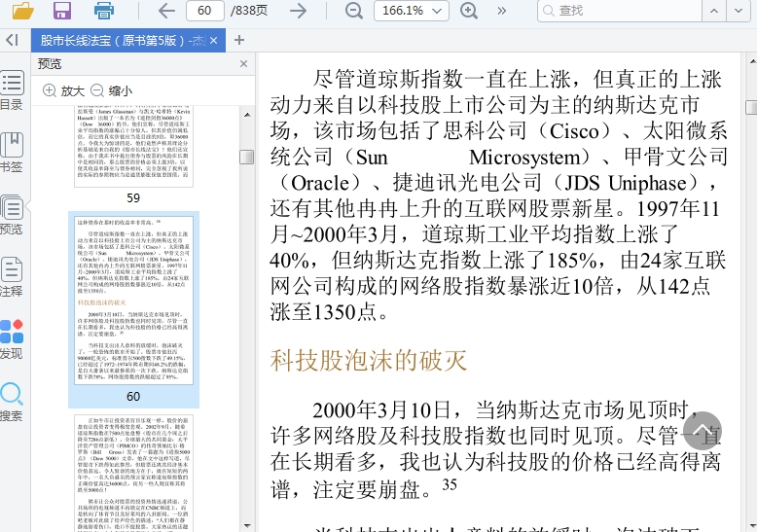Click 缩小 to shrink thumbnails
The height and width of the screenshot is (532, 757).
coord(112,90)
